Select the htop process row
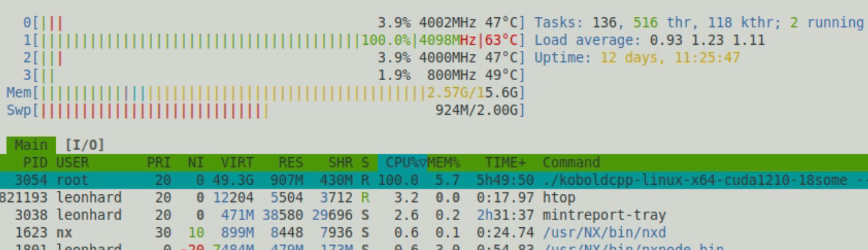 [x=434, y=197]
